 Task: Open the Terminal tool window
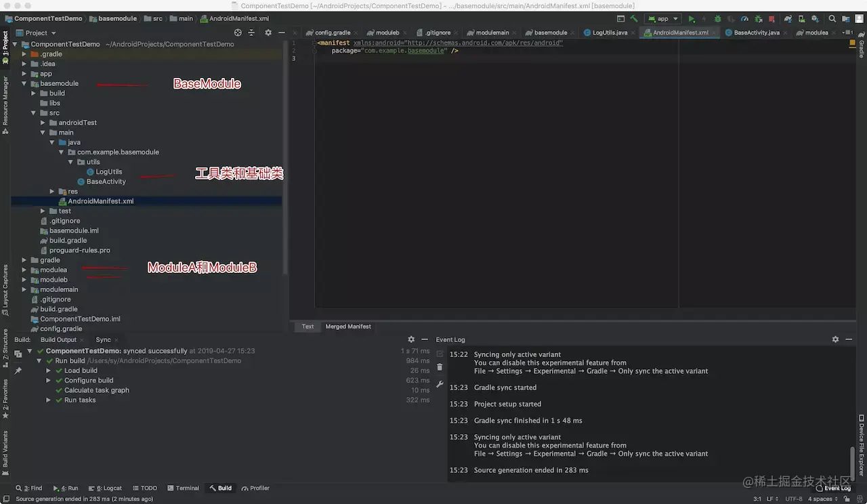tap(183, 488)
